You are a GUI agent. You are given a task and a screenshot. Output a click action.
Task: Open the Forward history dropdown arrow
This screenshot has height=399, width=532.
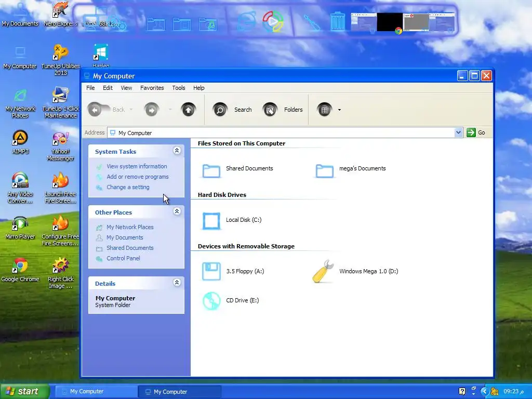170,110
